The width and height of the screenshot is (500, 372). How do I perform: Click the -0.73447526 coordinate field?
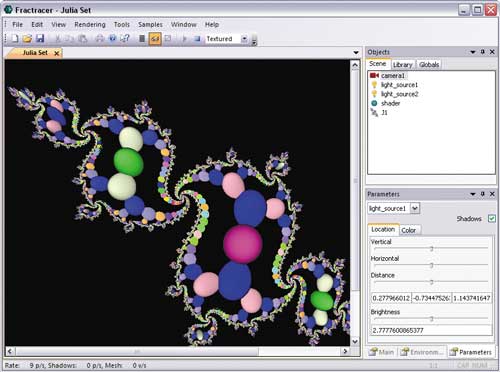click(431, 298)
